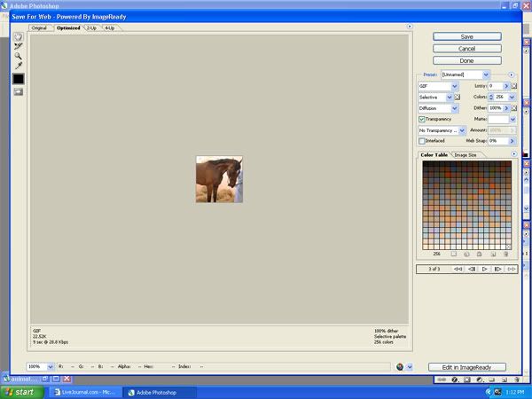Click mask icon next to Selective dropdown
The image size is (532, 399).
tap(458, 98)
